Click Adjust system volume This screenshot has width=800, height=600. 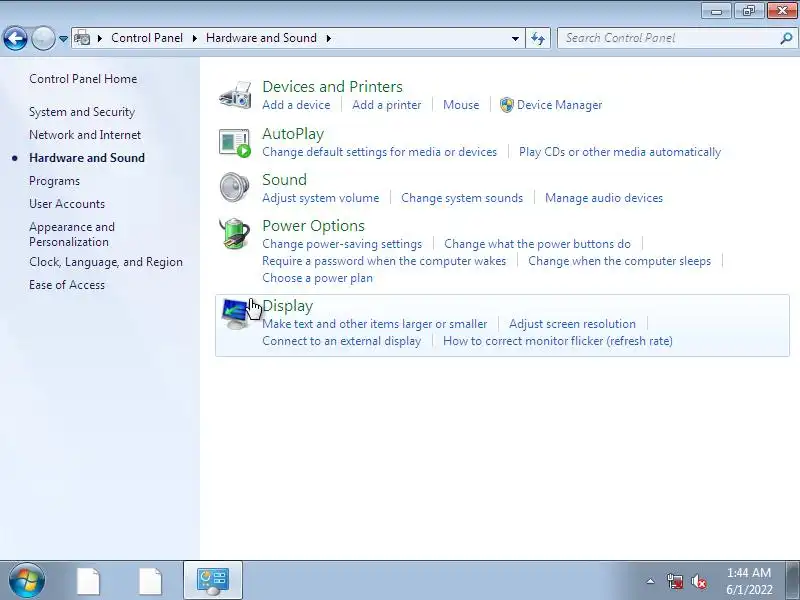coord(320,198)
